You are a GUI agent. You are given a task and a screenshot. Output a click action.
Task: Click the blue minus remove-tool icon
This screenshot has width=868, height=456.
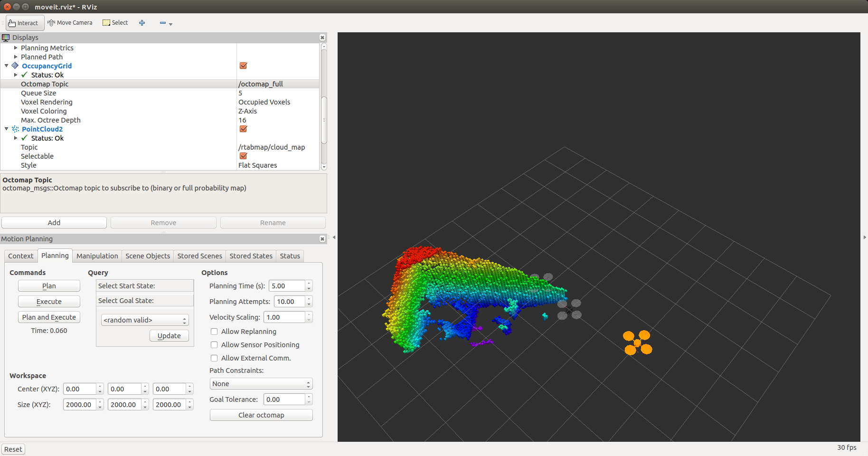[x=163, y=23]
